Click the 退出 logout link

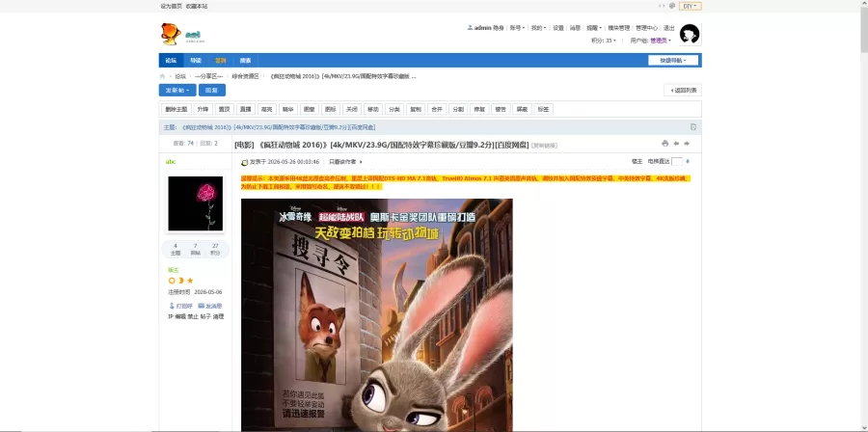coord(669,28)
